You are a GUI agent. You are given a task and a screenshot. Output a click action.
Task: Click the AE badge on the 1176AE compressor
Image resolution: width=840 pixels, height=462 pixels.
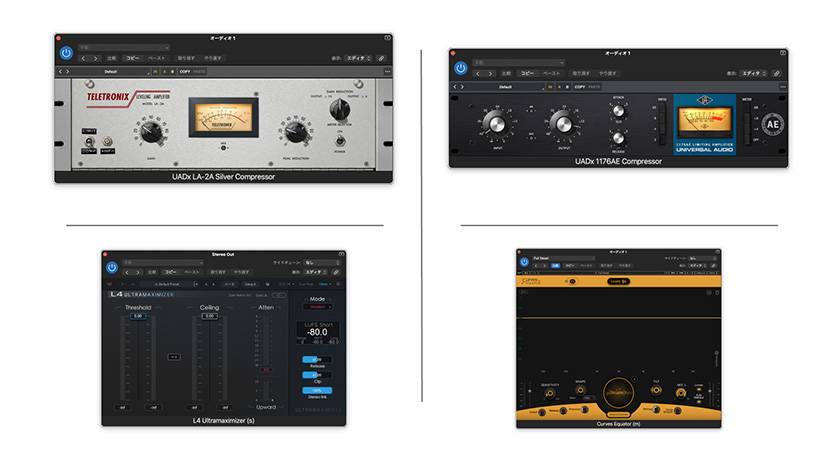[x=772, y=123]
